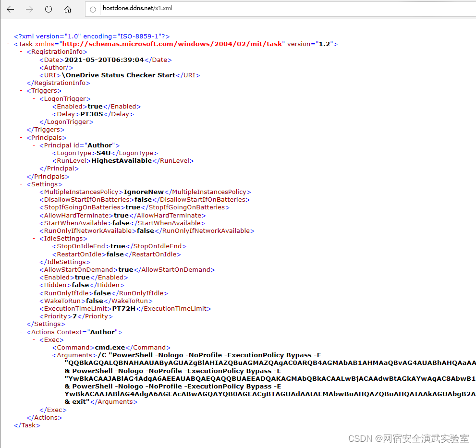Show site information icon in address bar

93,10
